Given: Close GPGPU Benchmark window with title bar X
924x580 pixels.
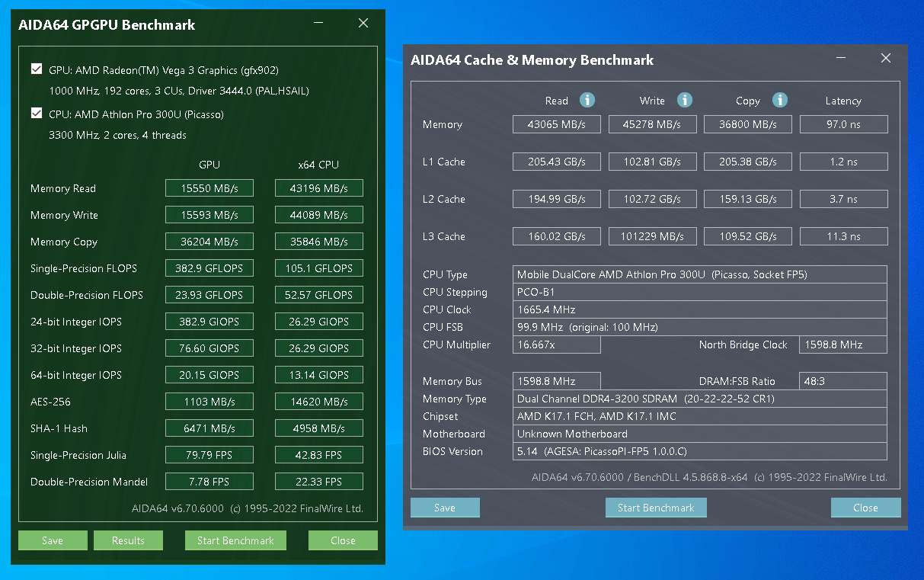Looking at the screenshot, I should 363,24.
